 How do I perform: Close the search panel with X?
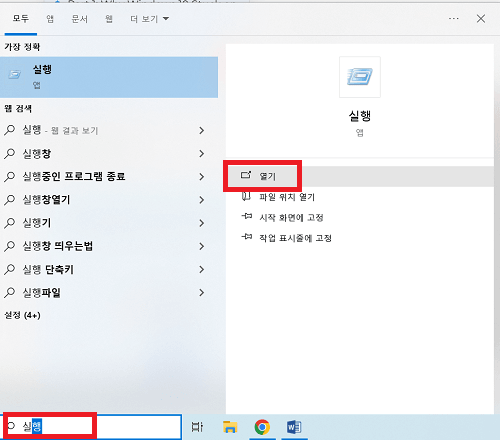tap(481, 19)
